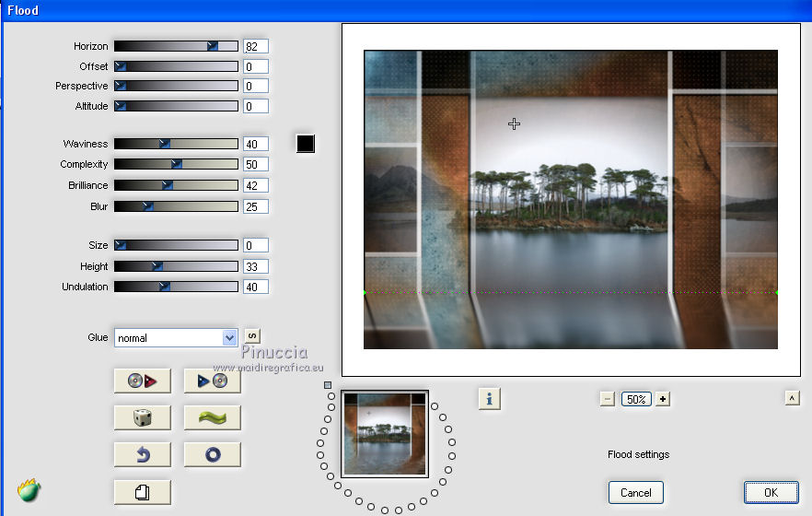Cancel the Flood dialog
This screenshot has width=812, height=516.
pos(635,492)
